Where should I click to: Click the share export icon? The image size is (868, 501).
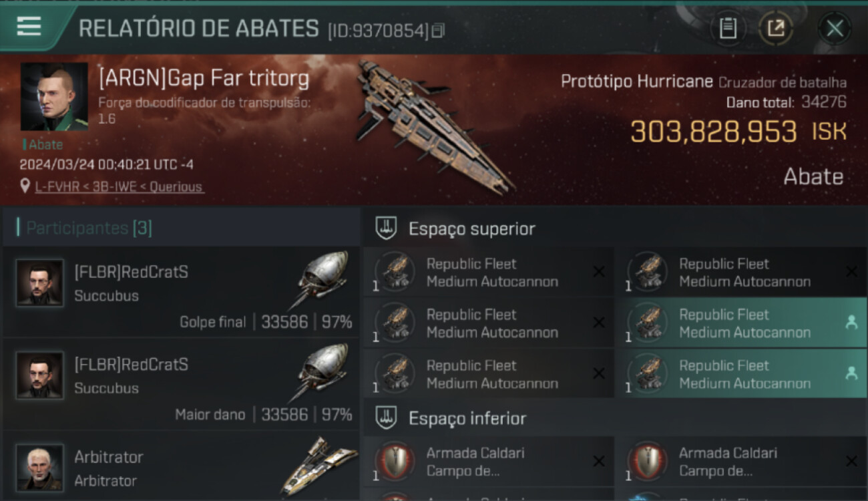pyautogui.click(x=776, y=29)
